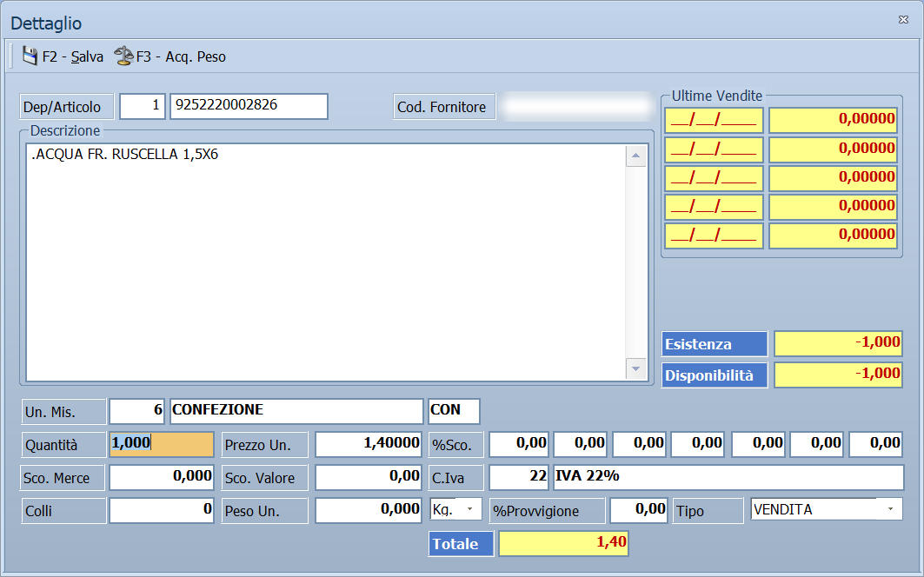
Task: Focus the Quantità field showing 1,000
Action: tap(162, 444)
